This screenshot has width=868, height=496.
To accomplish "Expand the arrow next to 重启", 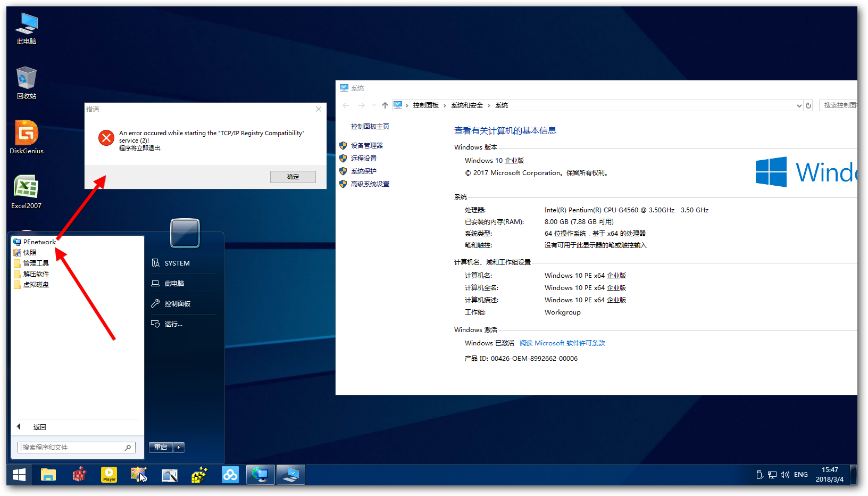I will 179,448.
